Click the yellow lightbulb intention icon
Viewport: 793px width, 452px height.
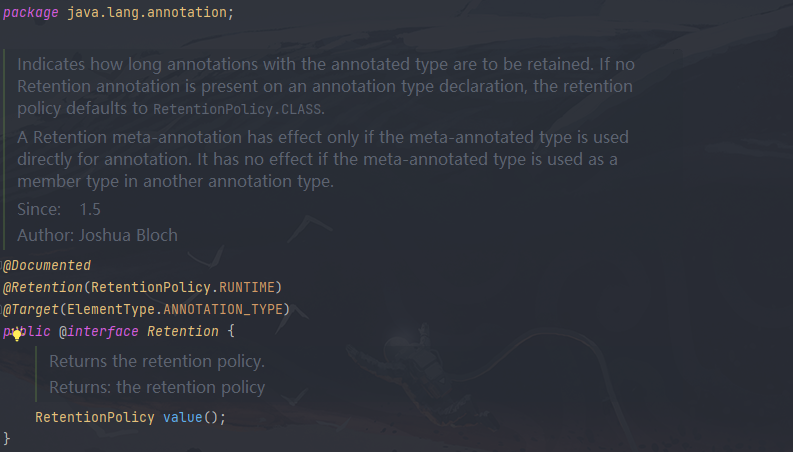coord(17,335)
